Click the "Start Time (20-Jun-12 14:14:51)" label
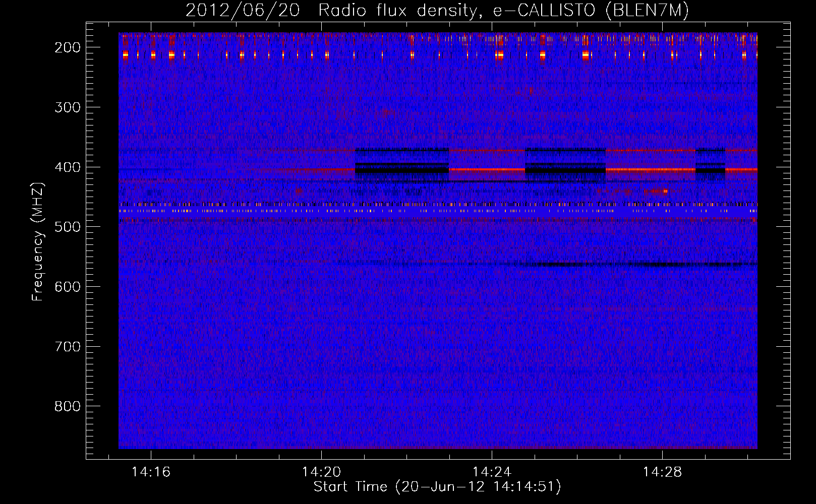This screenshot has height=504, width=816. pyautogui.click(x=437, y=487)
